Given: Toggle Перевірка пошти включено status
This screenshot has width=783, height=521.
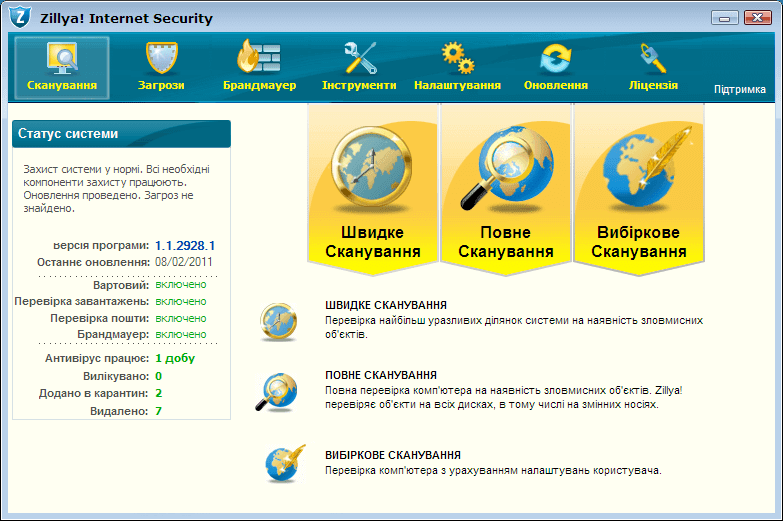Looking at the screenshot, I should (x=181, y=319).
